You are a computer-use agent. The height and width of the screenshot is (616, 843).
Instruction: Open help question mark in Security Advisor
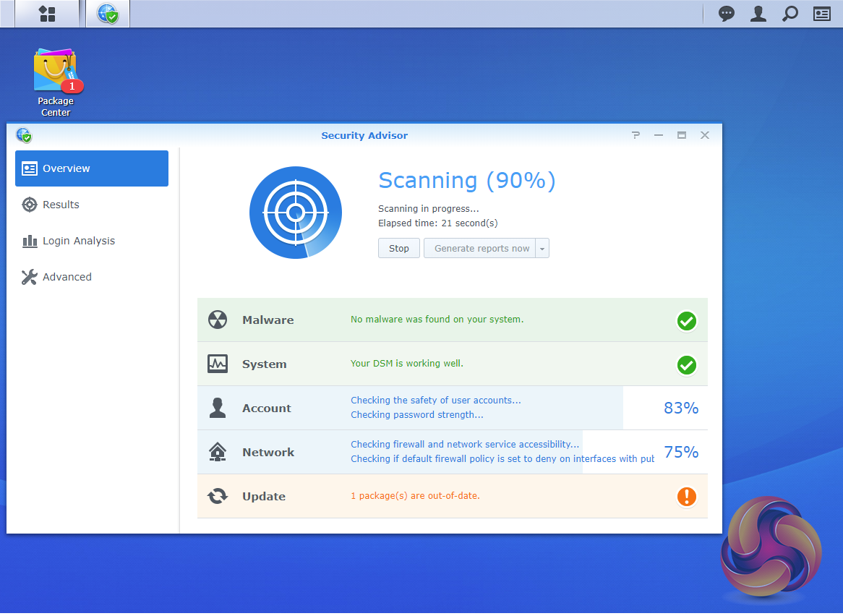(636, 135)
